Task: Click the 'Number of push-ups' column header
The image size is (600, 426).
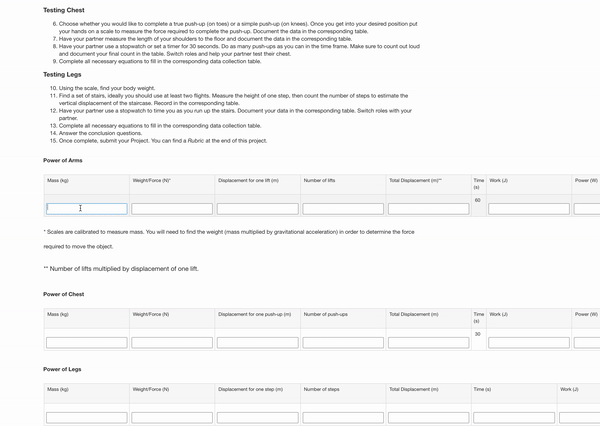Action: point(326,314)
